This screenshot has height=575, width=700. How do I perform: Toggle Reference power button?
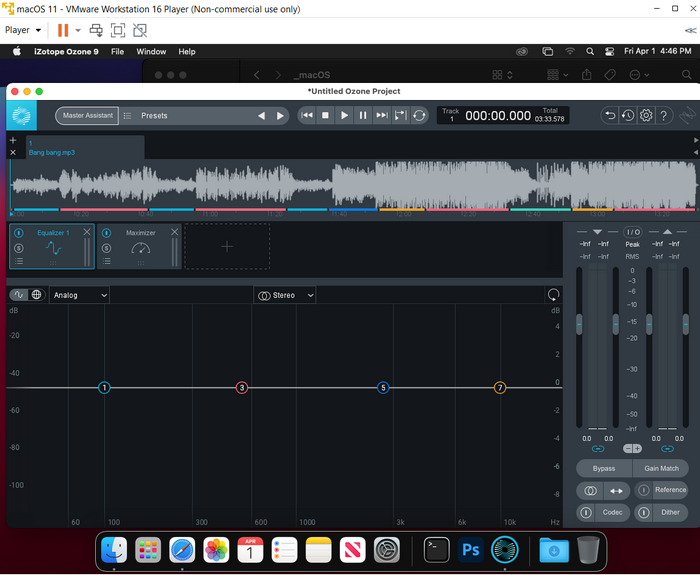643,490
